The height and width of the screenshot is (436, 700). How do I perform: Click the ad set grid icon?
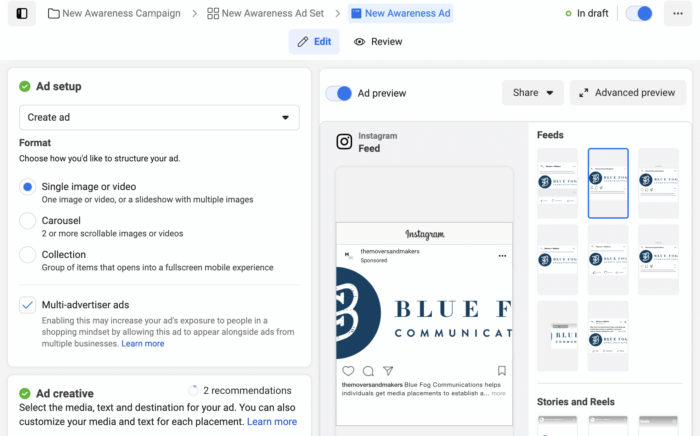coord(213,13)
